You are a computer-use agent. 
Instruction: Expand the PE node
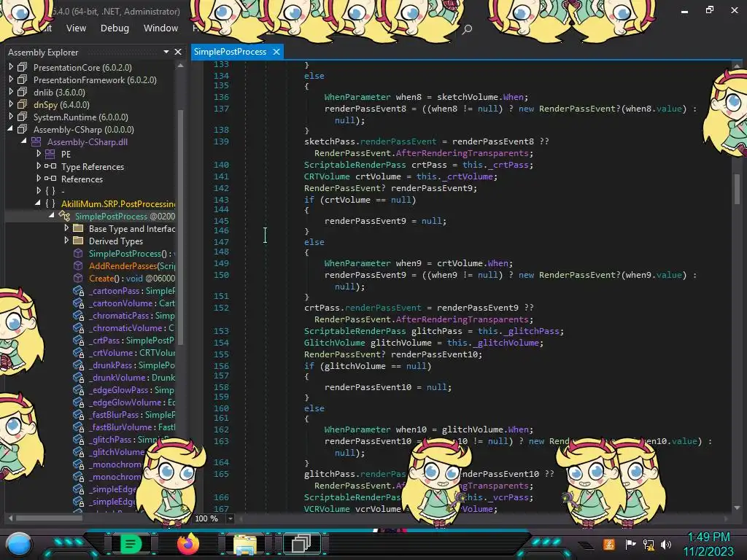pos(39,154)
